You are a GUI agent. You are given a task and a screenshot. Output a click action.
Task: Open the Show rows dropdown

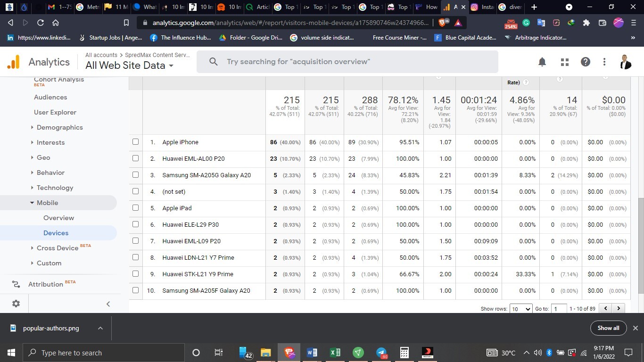(521, 309)
